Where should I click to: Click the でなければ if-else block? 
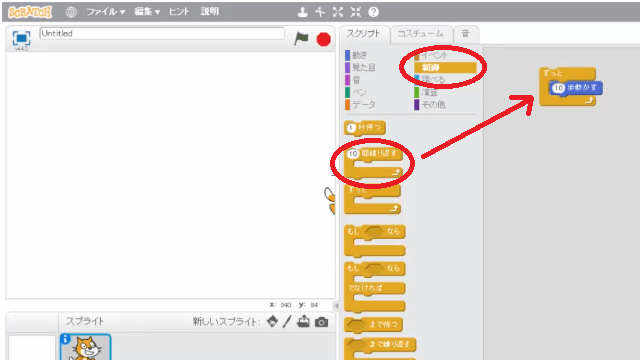click(375, 287)
